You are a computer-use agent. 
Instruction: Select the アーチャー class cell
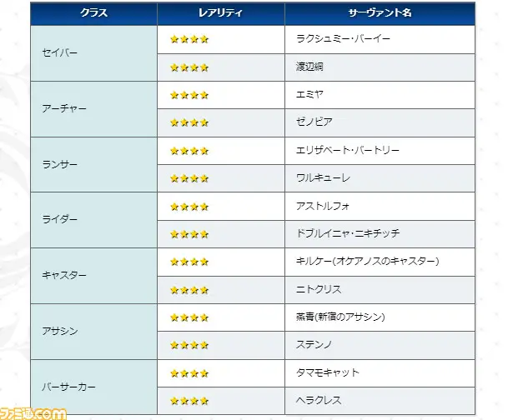click(x=63, y=109)
